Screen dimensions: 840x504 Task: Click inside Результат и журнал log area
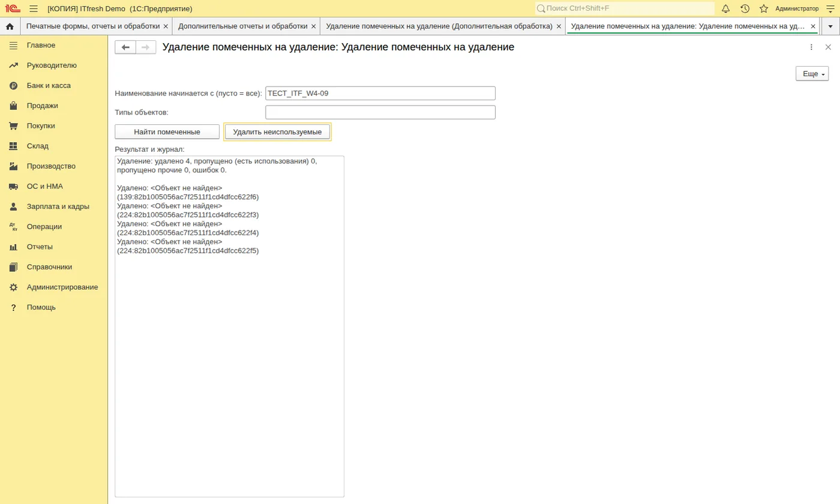(x=229, y=326)
